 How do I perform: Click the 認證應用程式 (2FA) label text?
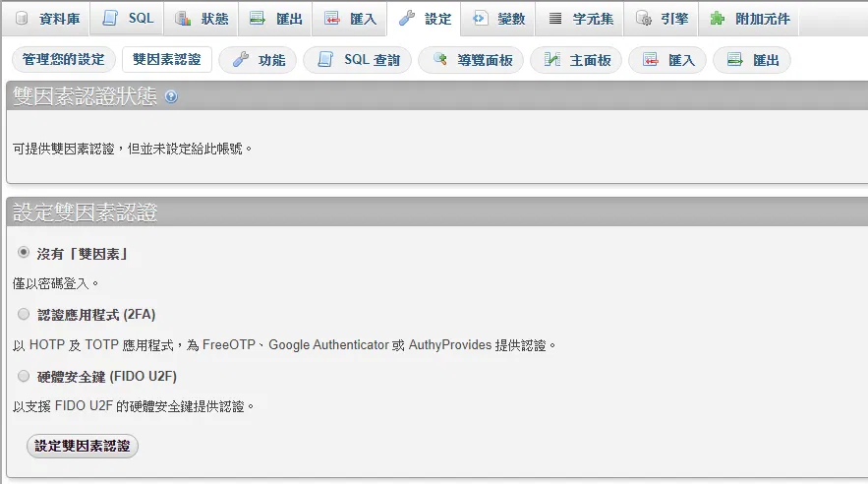point(96,315)
